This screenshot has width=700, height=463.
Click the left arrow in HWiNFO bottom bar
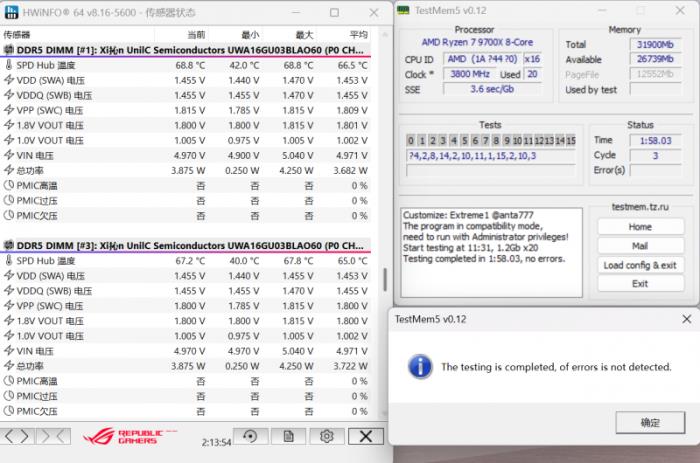pos(8,436)
